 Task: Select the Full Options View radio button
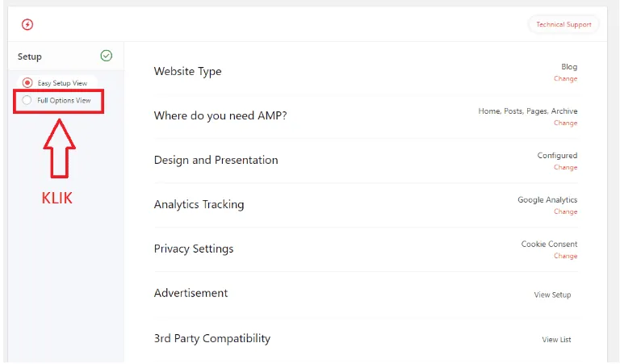tap(27, 100)
